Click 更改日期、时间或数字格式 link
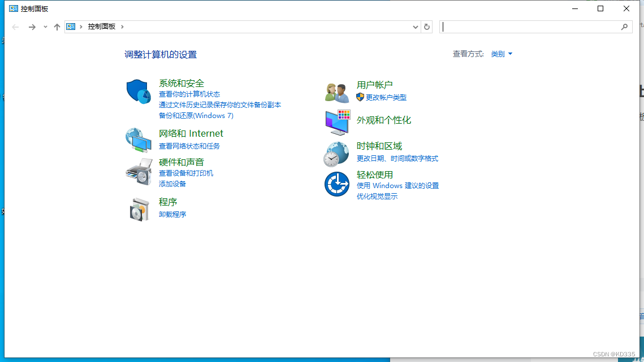 pos(397,159)
